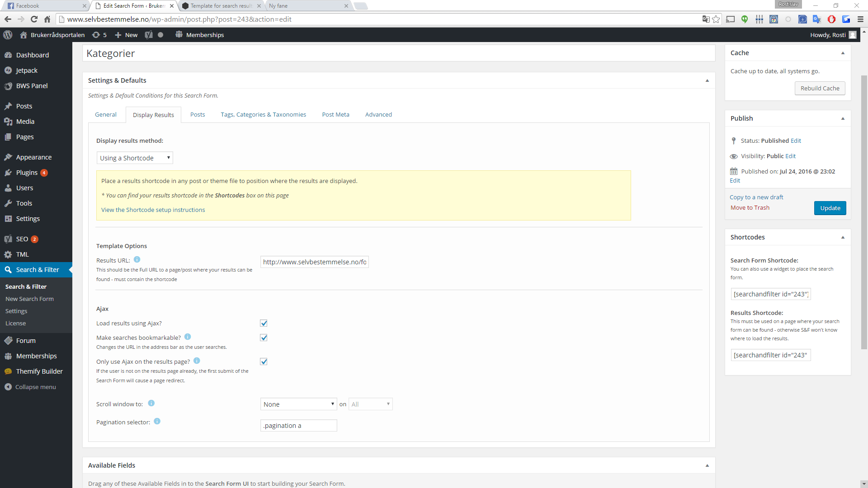The height and width of the screenshot is (488, 868).
Task: Open the Jetpack sidebar menu item
Action: tap(27, 70)
